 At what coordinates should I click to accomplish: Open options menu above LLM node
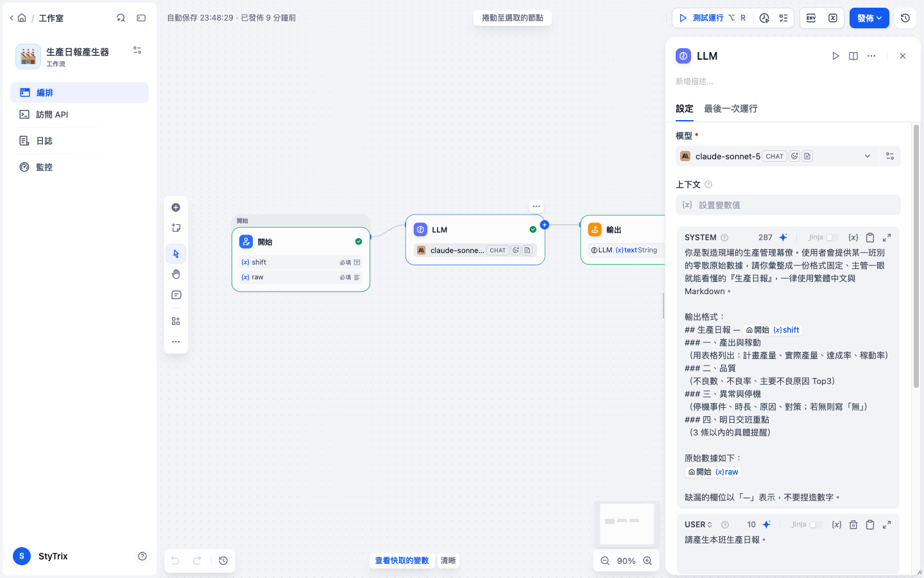(x=536, y=206)
